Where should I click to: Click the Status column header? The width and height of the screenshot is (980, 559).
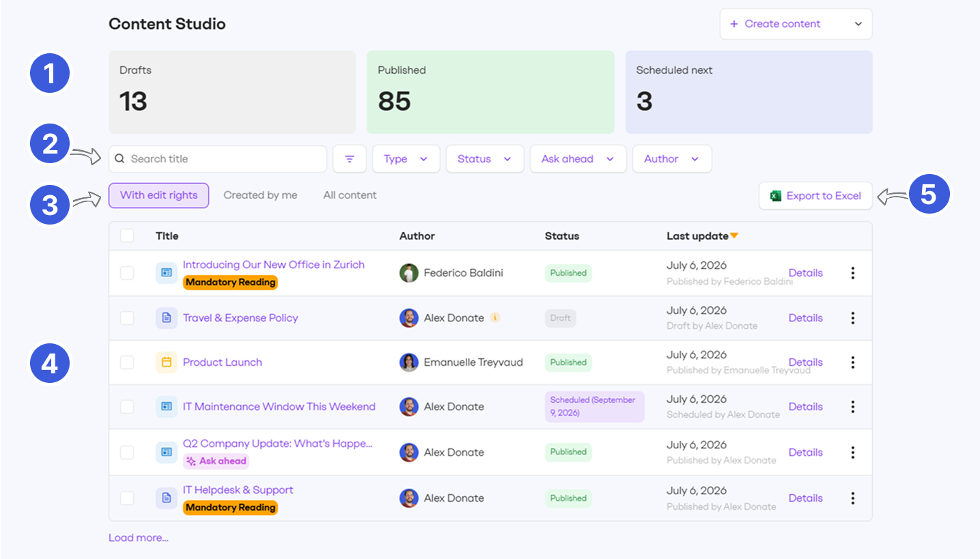562,236
